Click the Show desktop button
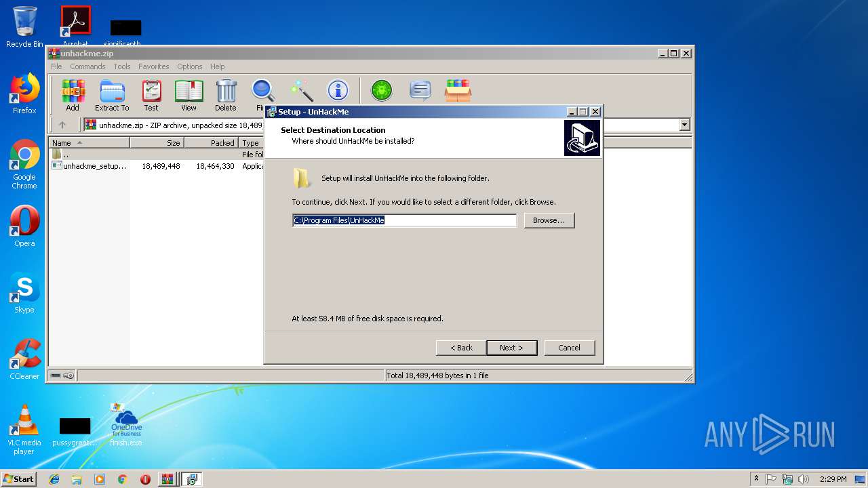The width and height of the screenshot is (868, 488). coord(861,479)
